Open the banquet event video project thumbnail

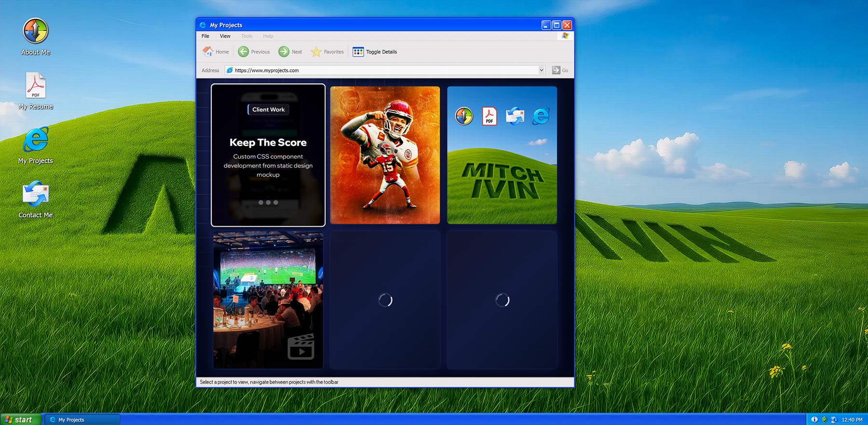pos(268,300)
